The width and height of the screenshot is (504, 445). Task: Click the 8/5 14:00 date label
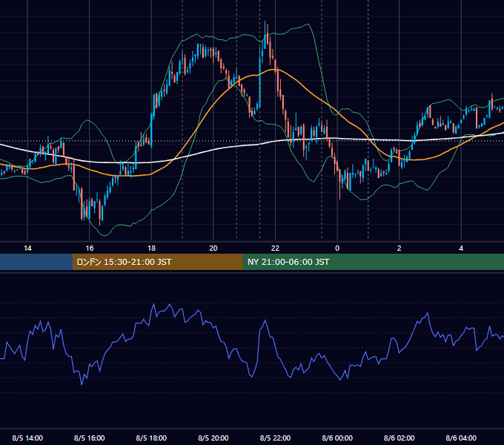(x=27, y=438)
